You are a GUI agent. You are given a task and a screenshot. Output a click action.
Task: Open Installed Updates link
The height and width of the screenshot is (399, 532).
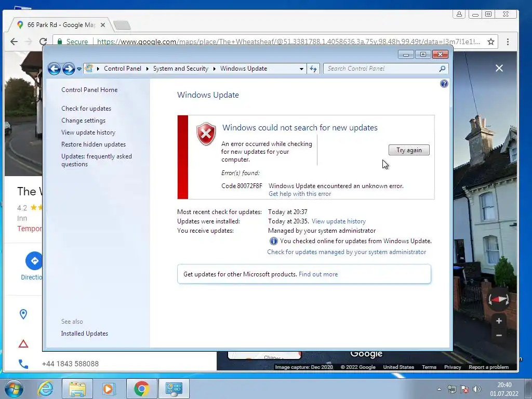[x=85, y=334]
